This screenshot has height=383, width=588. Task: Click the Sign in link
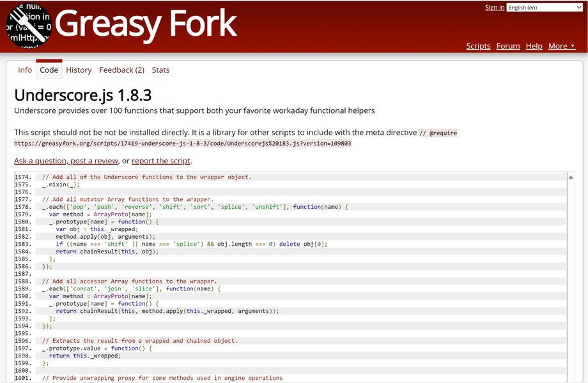[495, 8]
